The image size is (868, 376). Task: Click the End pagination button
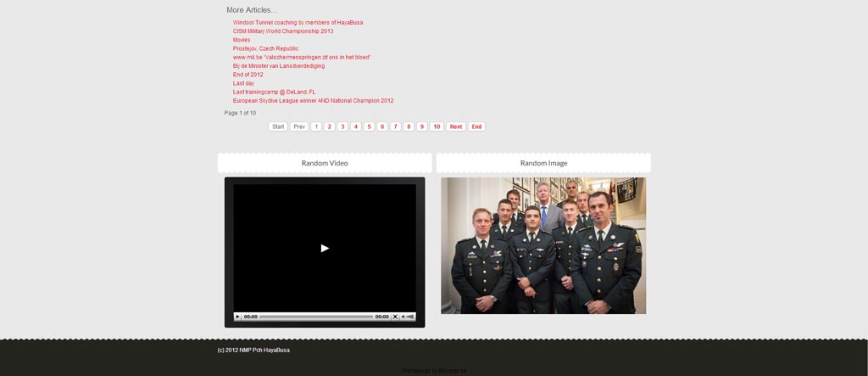pyautogui.click(x=476, y=126)
